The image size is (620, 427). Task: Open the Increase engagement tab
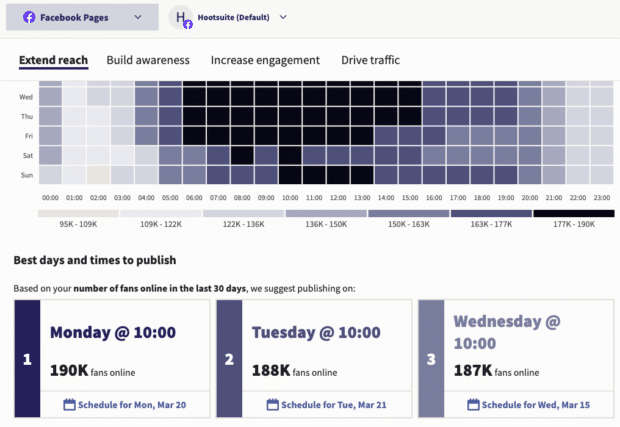pos(265,60)
